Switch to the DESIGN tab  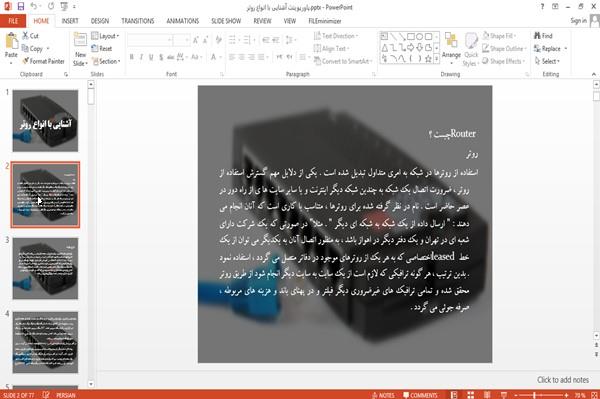tap(100, 21)
